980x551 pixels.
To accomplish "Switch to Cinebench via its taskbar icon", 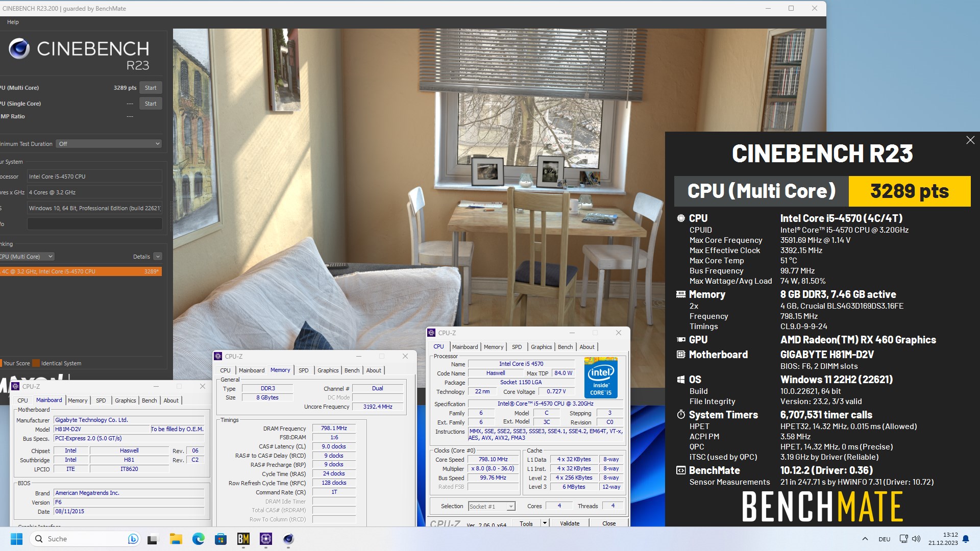I will [288, 539].
